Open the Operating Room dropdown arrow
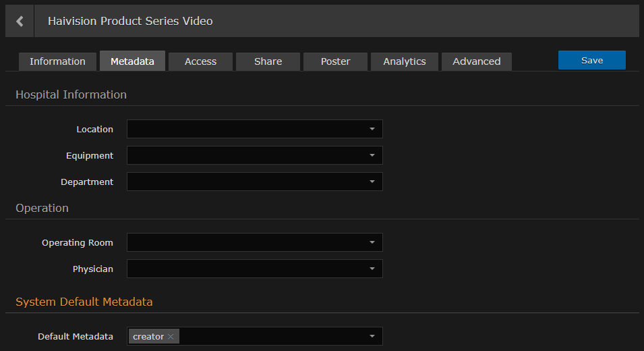The image size is (644, 351). coord(372,242)
